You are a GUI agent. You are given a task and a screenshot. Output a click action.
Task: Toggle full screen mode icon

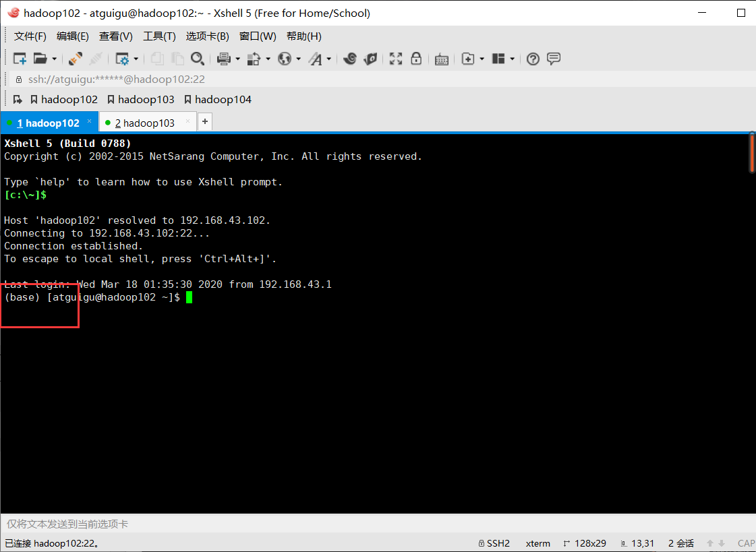point(396,59)
